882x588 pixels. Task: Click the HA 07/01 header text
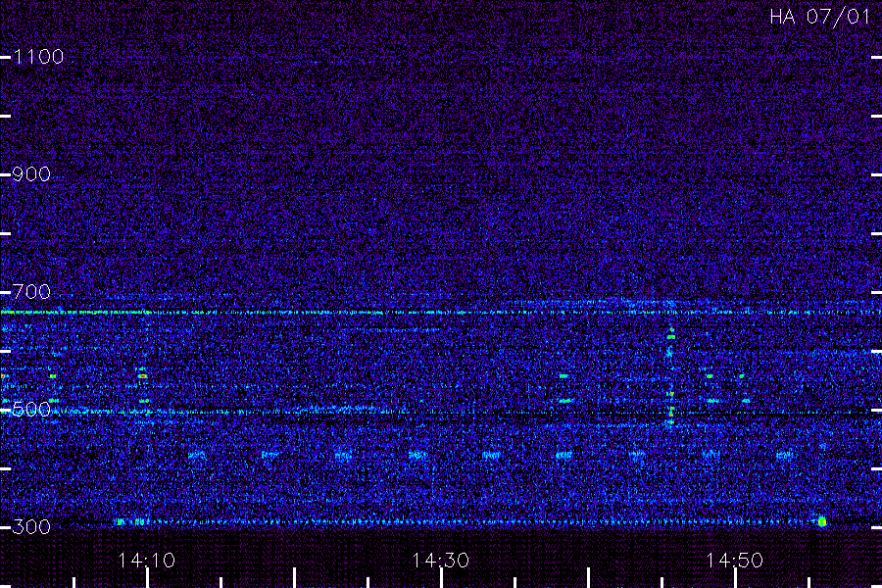819,17
